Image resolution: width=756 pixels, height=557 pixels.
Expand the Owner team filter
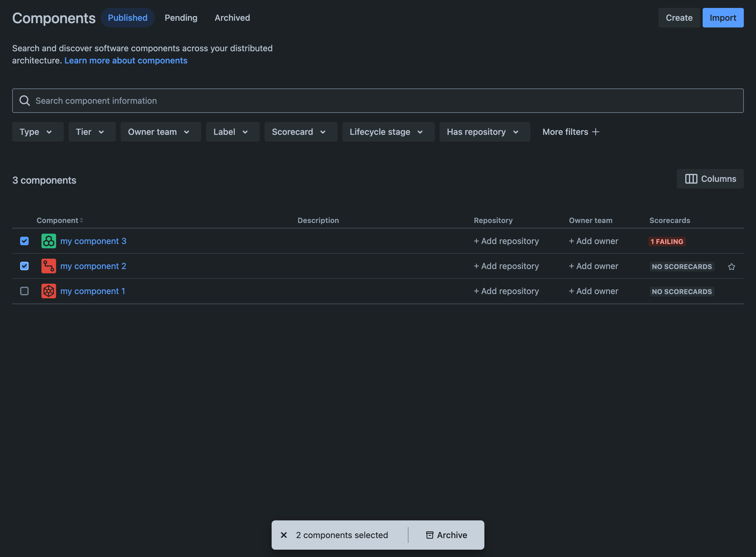click(161, 132)
